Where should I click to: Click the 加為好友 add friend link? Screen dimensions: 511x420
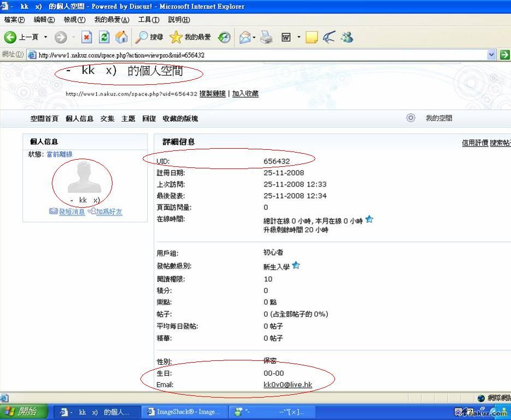[109, 212]
